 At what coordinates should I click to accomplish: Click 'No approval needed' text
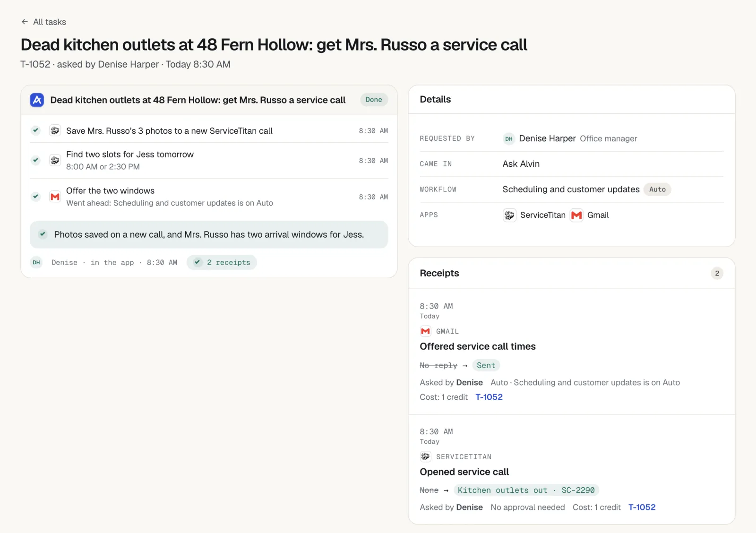[527, 507]
